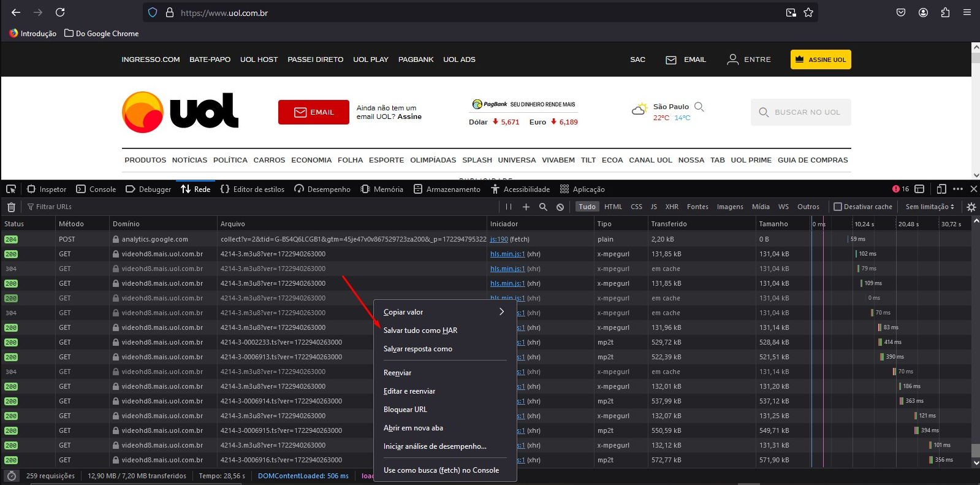Go back with the browser back arrow
This screenshot has width=980, height=485.
coord(16,12)
